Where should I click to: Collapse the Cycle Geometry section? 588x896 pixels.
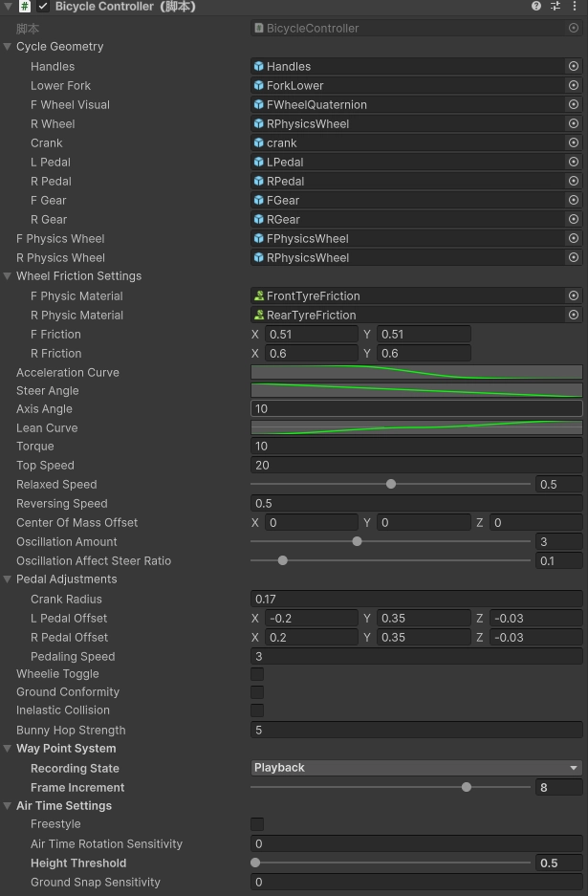click(x=8, y=47)
